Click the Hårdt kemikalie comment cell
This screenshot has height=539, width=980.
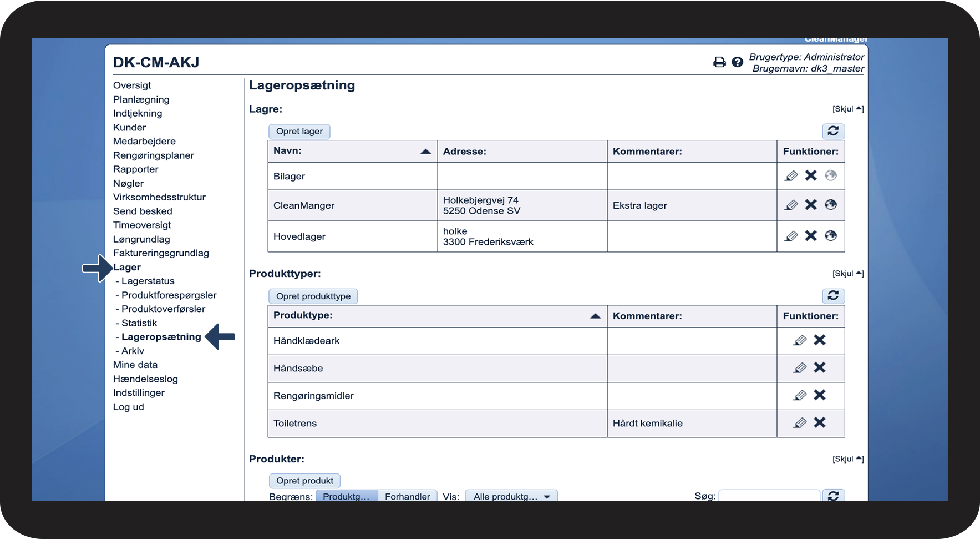(692, 424)
